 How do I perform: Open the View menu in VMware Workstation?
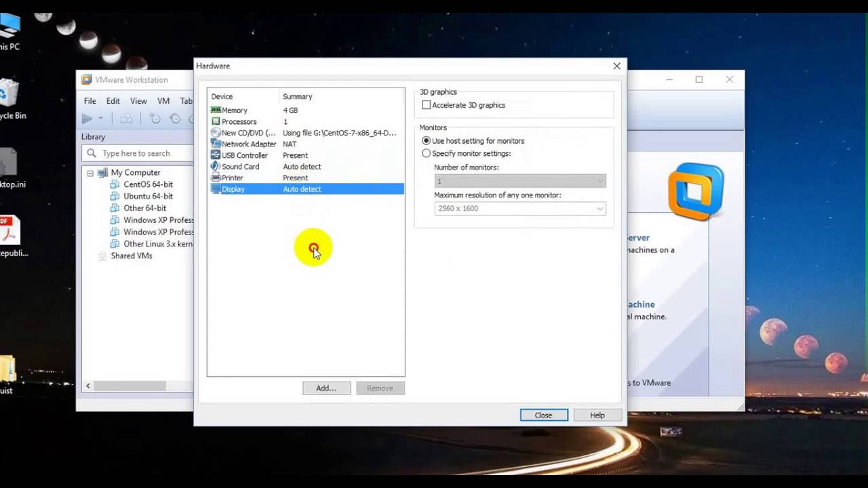tap(138, 101)
